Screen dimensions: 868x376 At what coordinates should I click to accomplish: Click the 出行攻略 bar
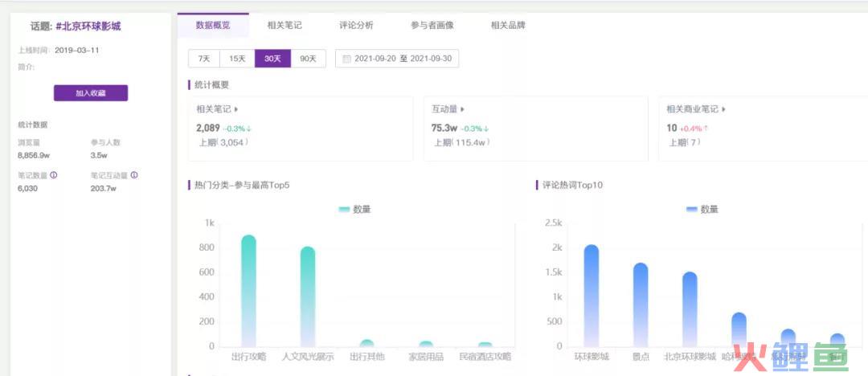pos(248,292)
